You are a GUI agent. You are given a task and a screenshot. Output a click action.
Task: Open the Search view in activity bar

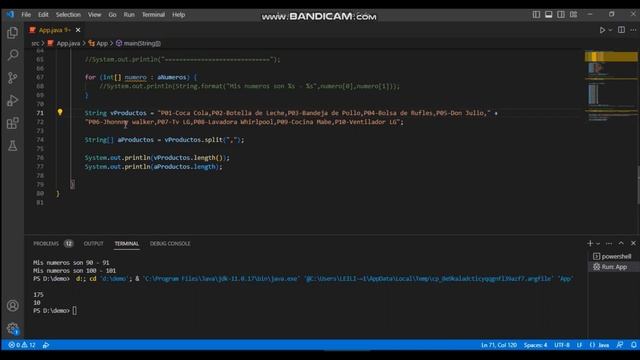(x=13, y=55)
